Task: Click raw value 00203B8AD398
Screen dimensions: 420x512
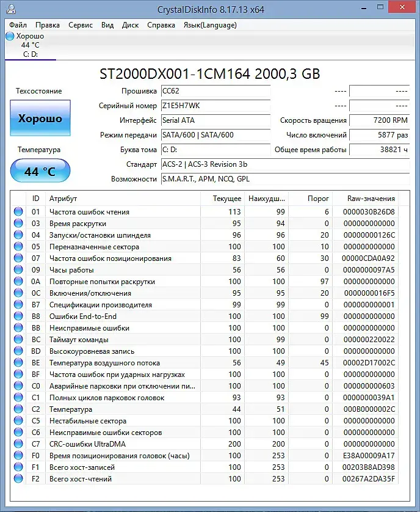Action: pos(369,467)
